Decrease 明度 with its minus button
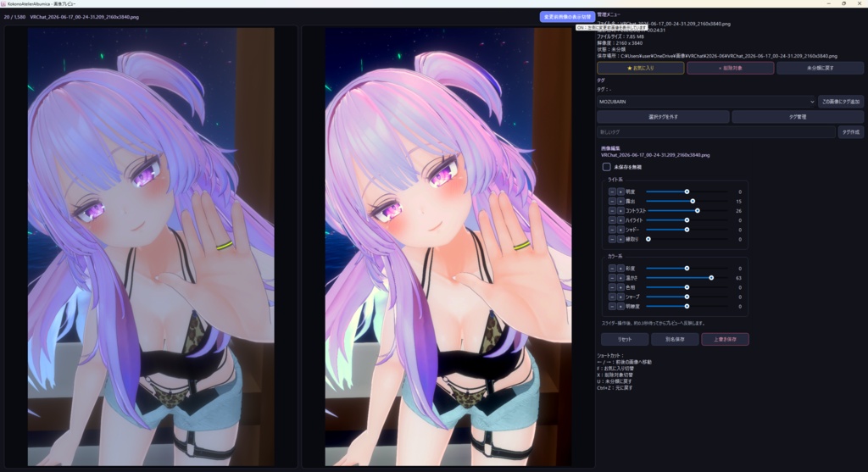The width and height of the screenshot is (868, 472). 612,192
